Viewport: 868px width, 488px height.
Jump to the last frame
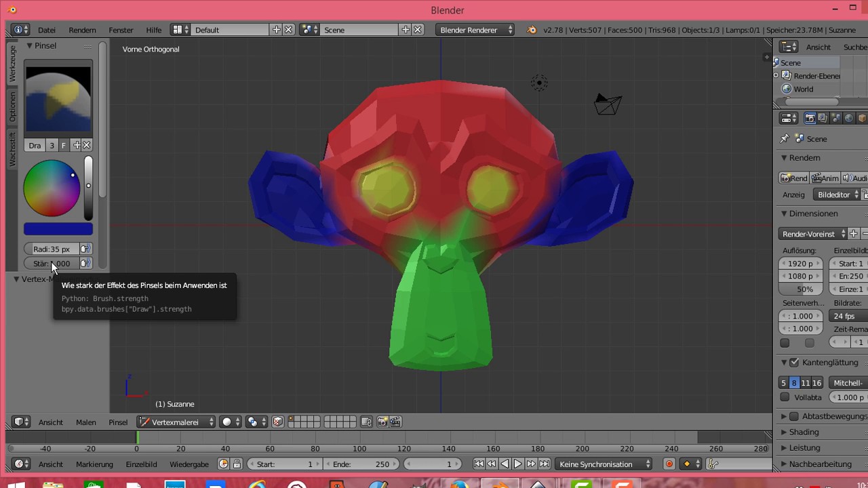[x=545, y=464]
